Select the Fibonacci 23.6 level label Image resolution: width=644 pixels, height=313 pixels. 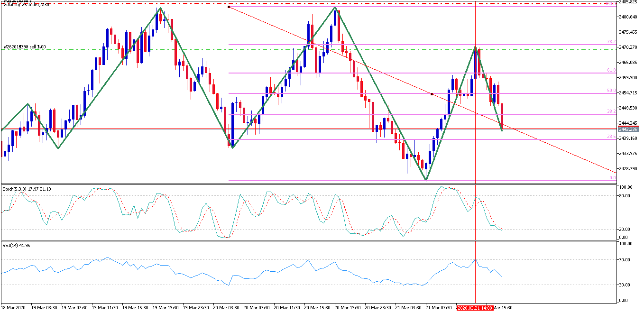(611, 136)
